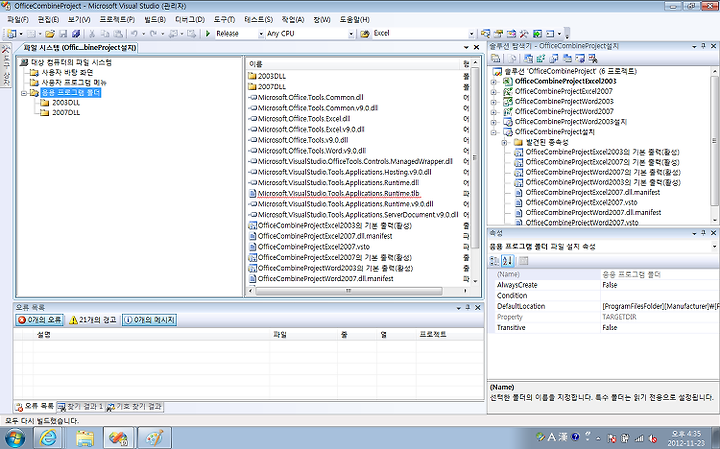Viewport: 720px width, 449px height.
Task: Click the 파일 column header in error list
Action: 304,335
